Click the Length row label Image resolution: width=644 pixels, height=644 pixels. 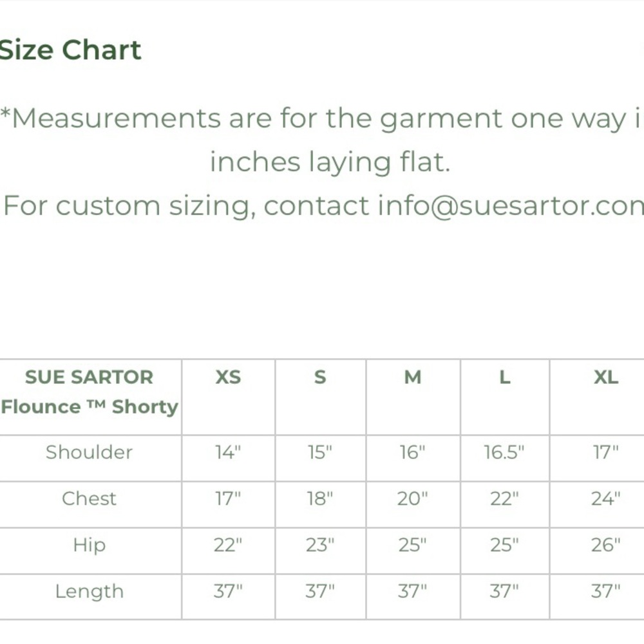[89, 592]
